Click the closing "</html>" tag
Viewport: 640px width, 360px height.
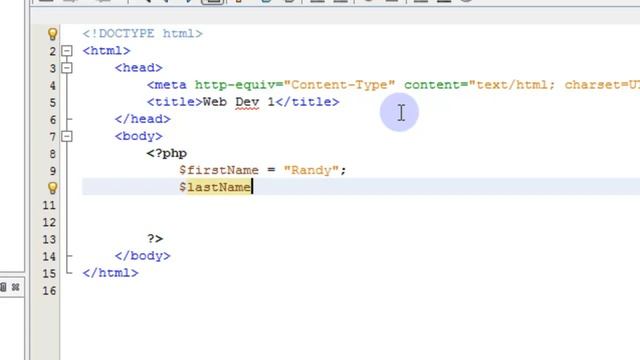[111, 273]
